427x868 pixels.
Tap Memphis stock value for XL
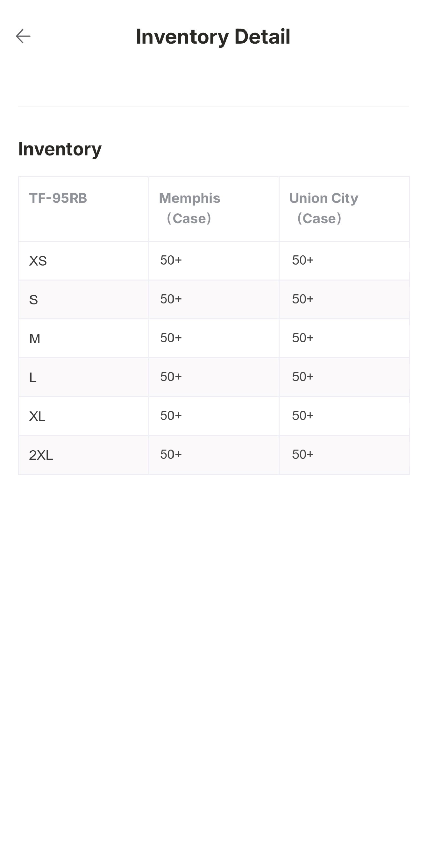171,415
